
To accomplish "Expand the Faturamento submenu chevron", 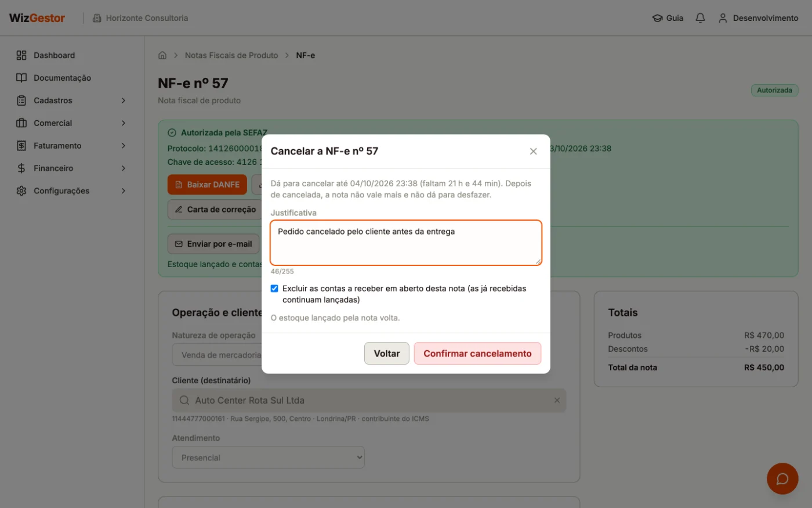I will (124, 146).
